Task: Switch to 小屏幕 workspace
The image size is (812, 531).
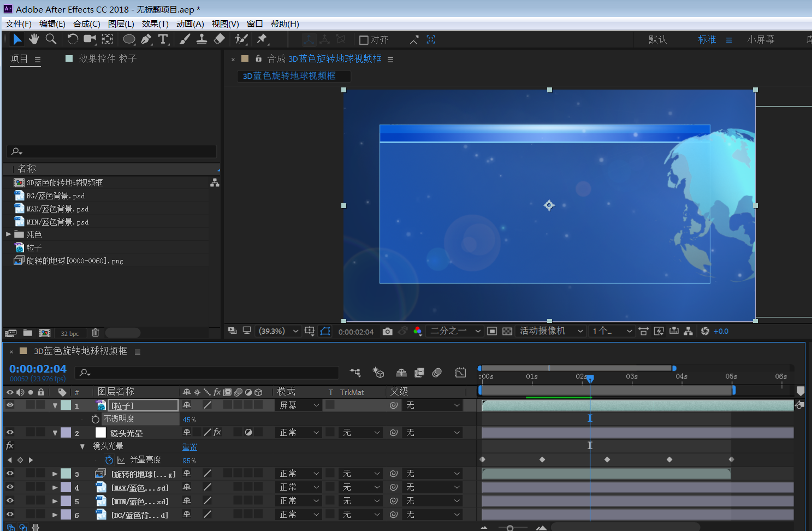Action: 761,39
